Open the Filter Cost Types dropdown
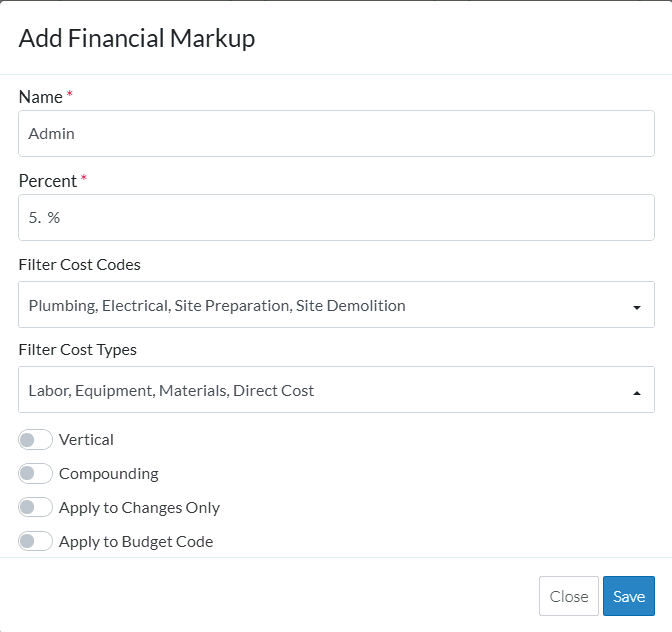 coord(320,390)
